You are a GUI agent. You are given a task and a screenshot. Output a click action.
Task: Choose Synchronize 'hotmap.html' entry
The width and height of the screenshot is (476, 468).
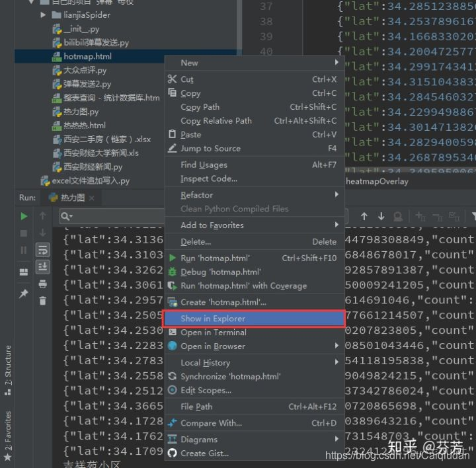click(255, 376)
